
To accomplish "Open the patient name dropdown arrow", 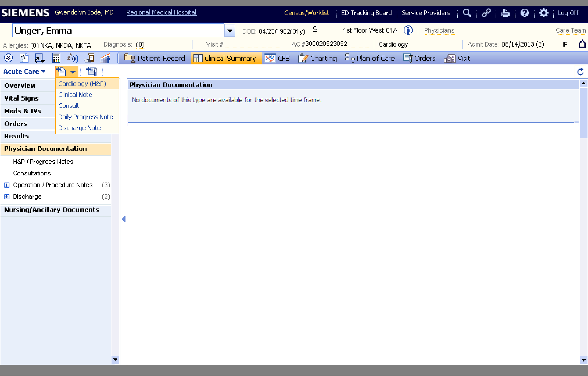I will coord(230,31).
